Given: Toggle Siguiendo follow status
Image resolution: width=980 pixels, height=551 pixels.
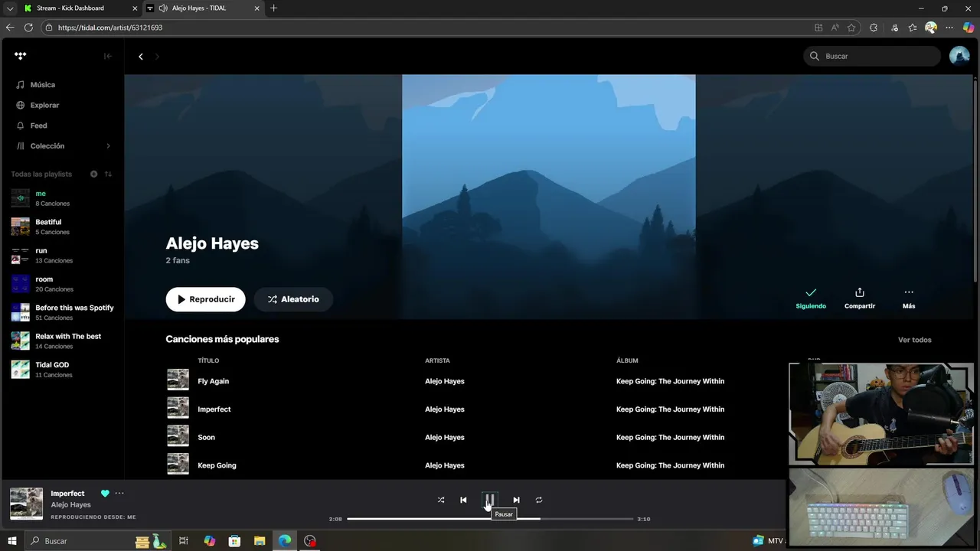Looking at the screenshot, I should pyautogui.click(x=811, y=298).
